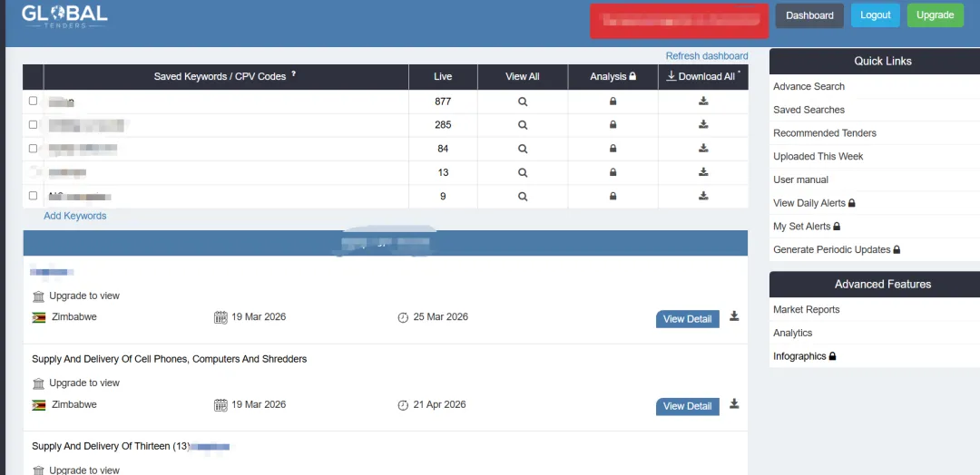This screenshot has height=475, width=980.
Task: Open the locked Infographics link
Action: click(804, 356)
